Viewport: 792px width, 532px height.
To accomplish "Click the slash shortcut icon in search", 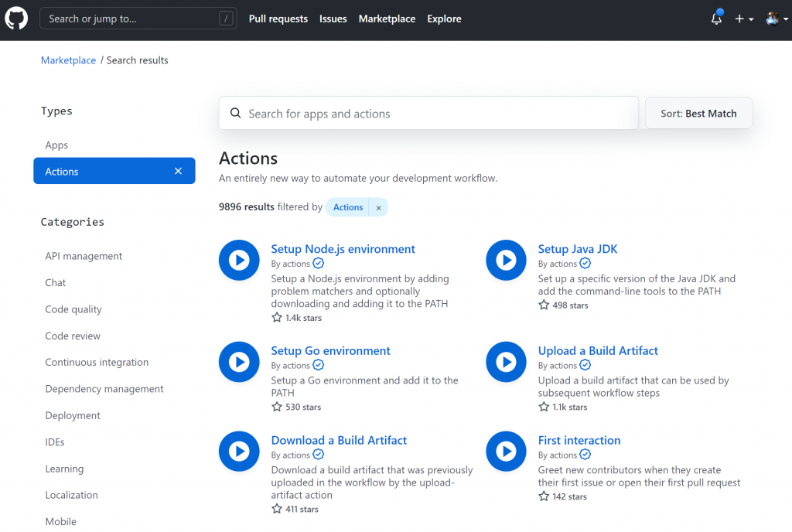I will click(x=226, y=19).
